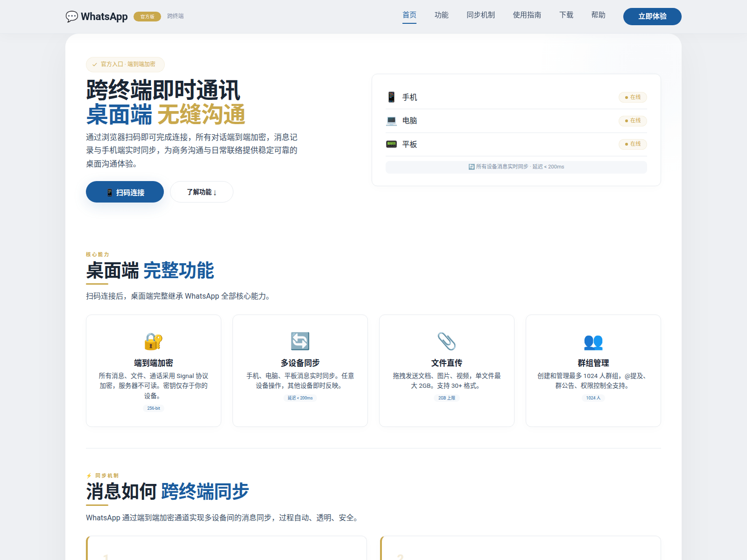Image resolution: width=747 pixels, height=560 pixels.
Task: Click the 平板 device label
Action: click(x=409, y=144)
